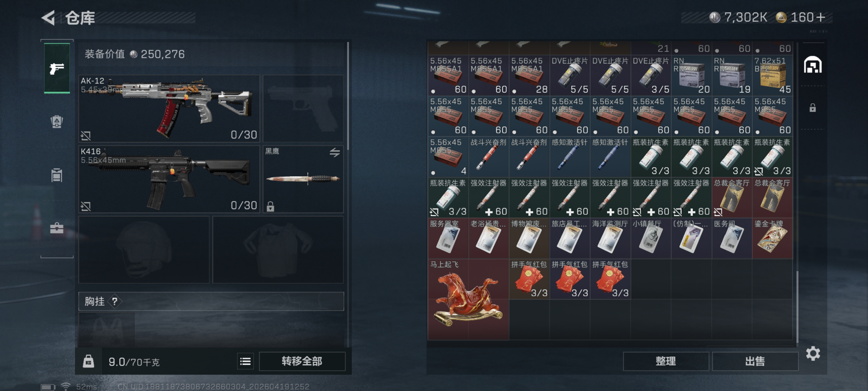Open the safe case briefcase icon in sidebar
Screen dimensions: 868x391
point(57,228)
